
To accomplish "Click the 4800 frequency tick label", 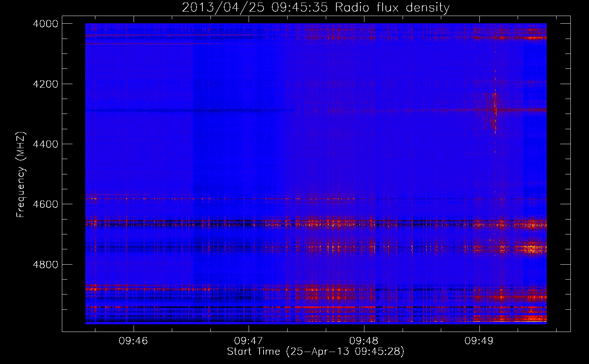I will point(46,265).
